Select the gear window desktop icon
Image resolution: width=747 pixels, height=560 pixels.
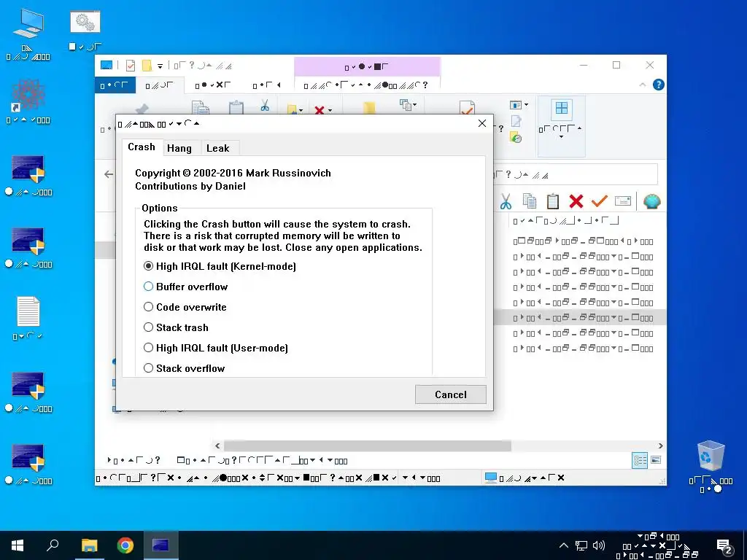point(85,29)
